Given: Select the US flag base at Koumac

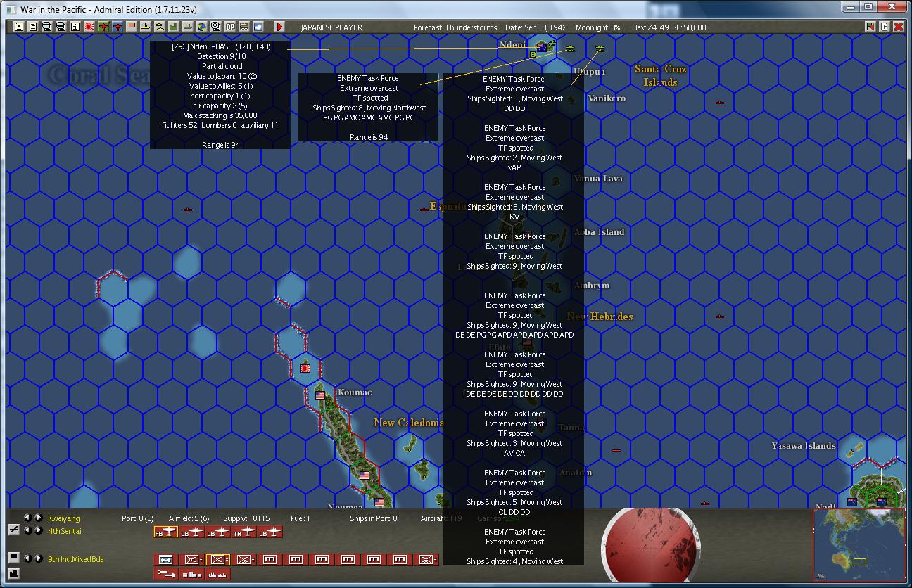Looking at the screenshot, I should point(320,395).
